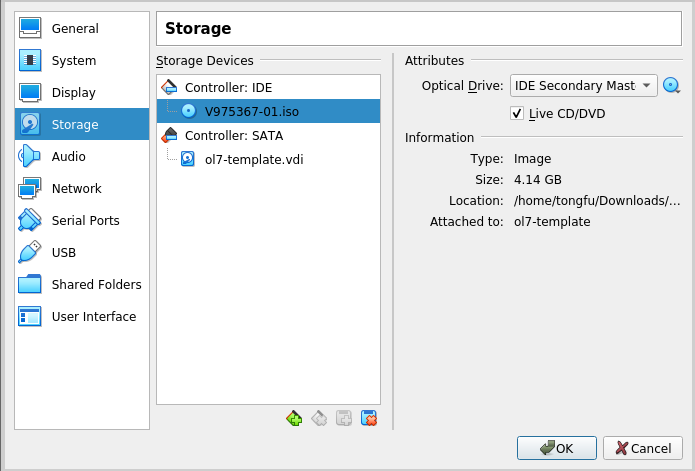Click the add attachment icon
695x471 pixels.
coord(344,418)
